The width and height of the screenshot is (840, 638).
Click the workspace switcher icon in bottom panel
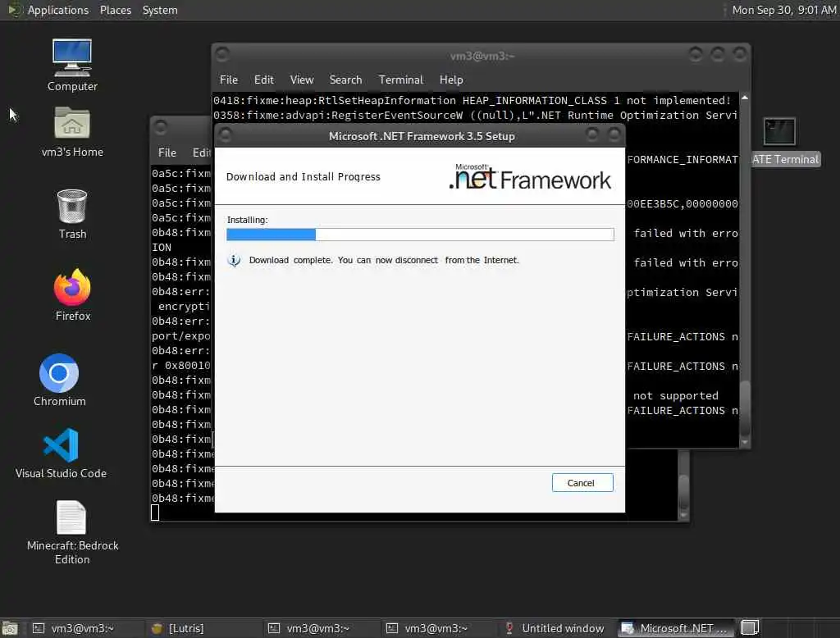(x=750, y=628)
